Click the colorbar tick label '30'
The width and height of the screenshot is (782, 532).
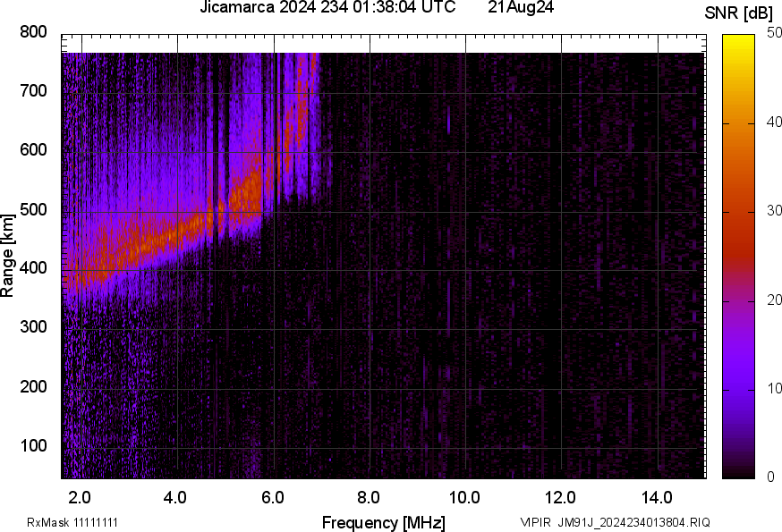(775, 211)
